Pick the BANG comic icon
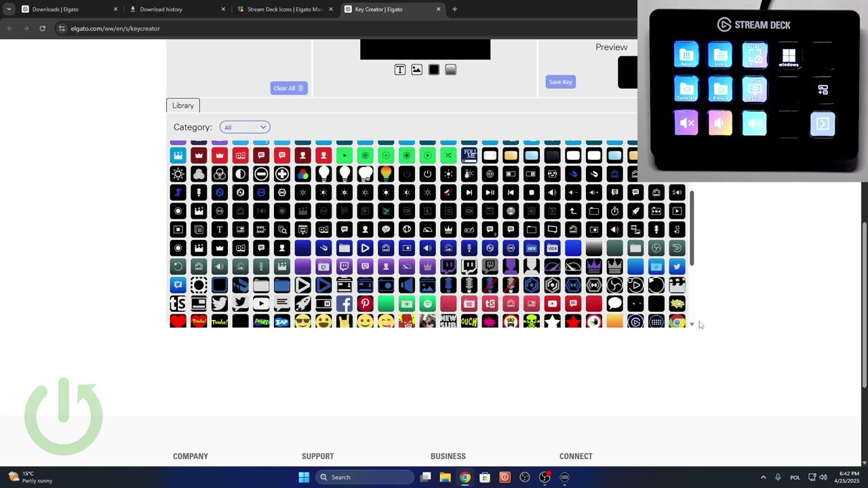The width and height of the screenshot is (868, 488). pos(677,304)
